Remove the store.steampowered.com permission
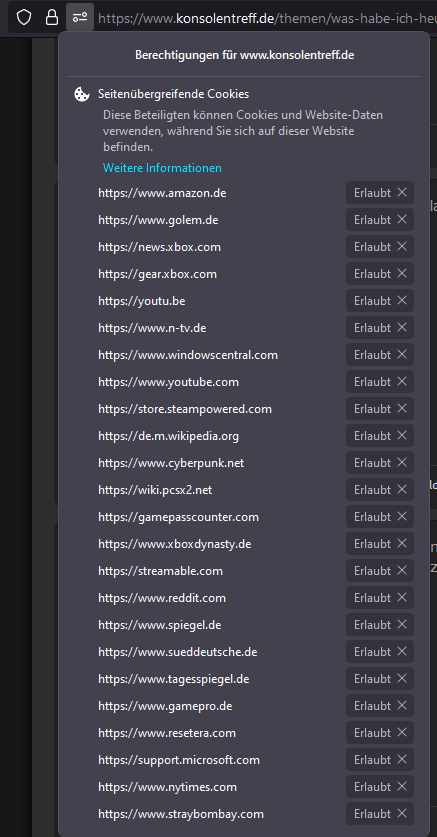Screen dimensions: 437x837 402,408
